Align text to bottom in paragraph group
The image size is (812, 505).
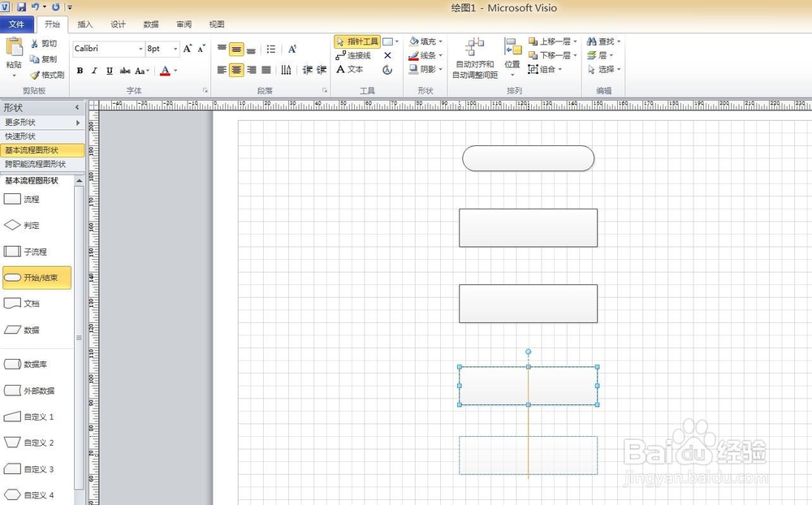pos(251,49)
